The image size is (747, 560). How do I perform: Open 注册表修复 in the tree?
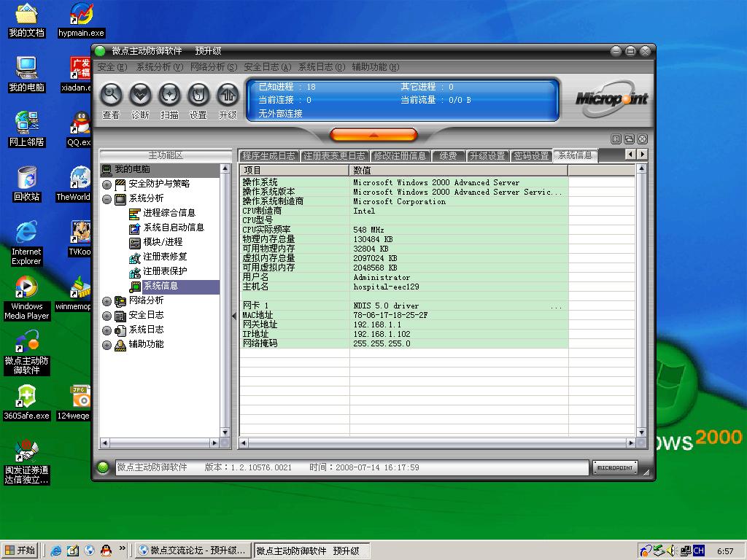pos(165,257)
